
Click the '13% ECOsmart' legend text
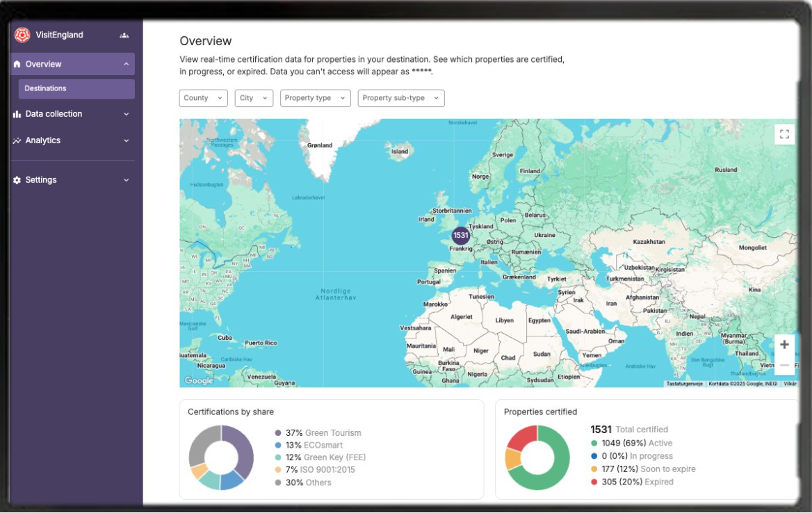pyautogui.click(x=314, y=445)
